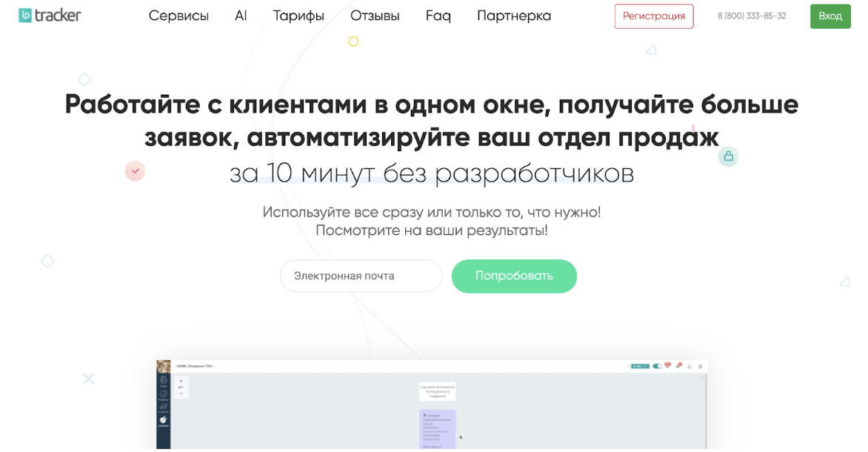Toggle the teal switch in preview header
Screen dimensions: 868x452
[x=657, y=366]
